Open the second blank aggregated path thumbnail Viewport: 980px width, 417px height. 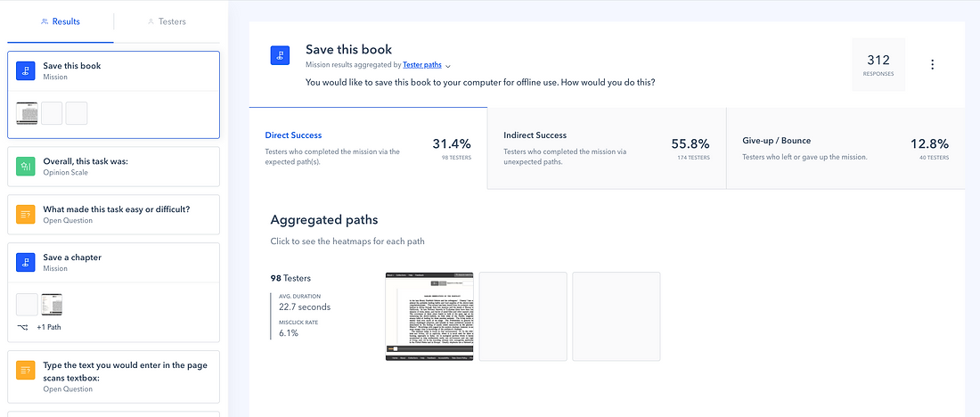(523, 316)
